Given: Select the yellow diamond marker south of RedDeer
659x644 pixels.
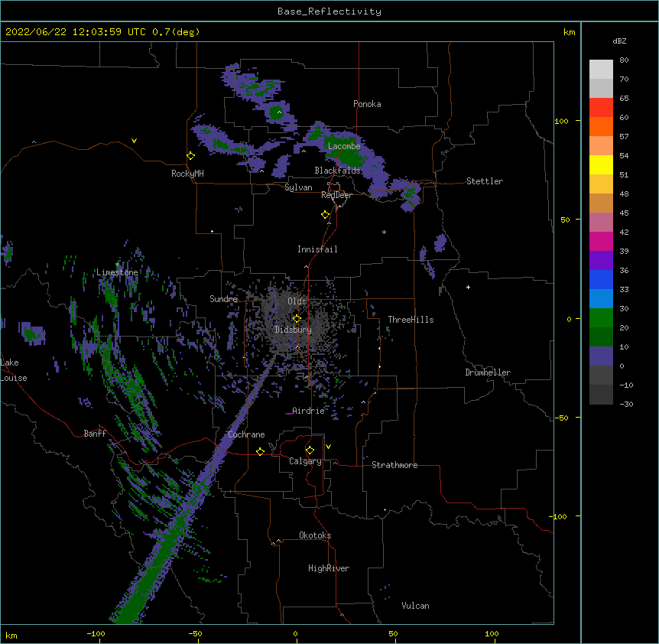Looking at the screenshot, I should click(x=326, y=214).
